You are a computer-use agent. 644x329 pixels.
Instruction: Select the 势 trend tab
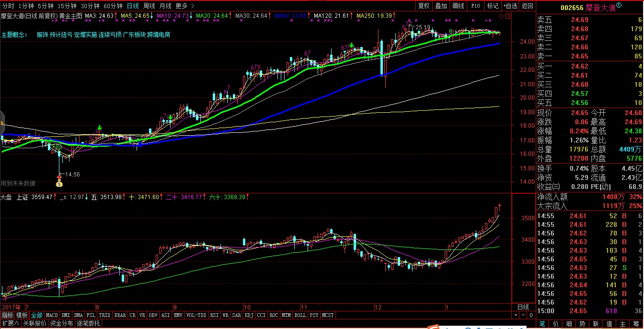coord(583,324)
